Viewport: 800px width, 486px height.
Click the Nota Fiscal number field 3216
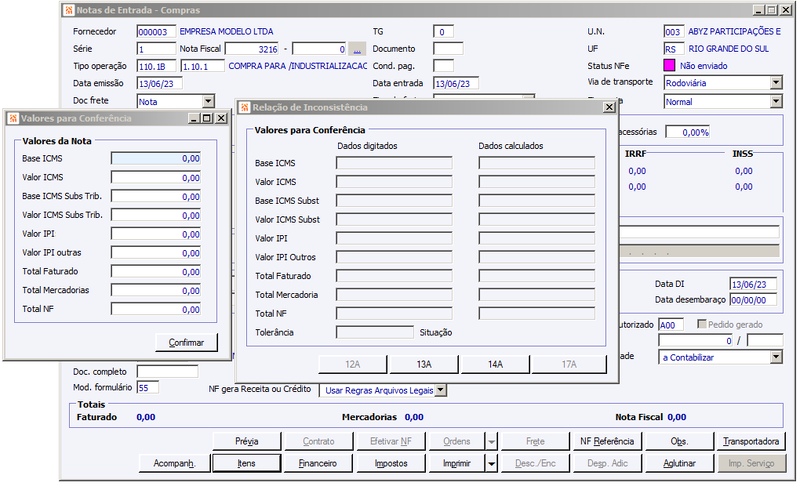pos(252,49)
